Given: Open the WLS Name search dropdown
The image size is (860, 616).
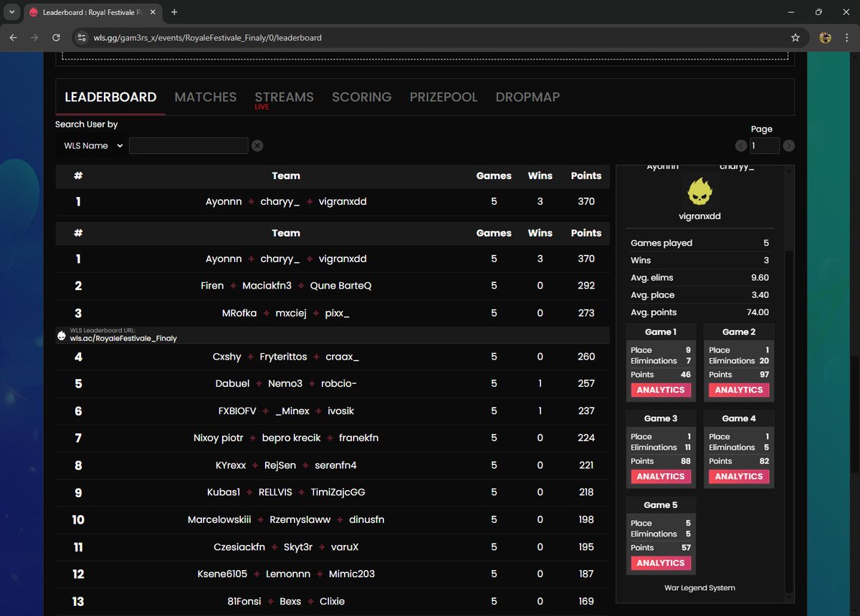Looking at the screenshot, I should click(92, 145).
